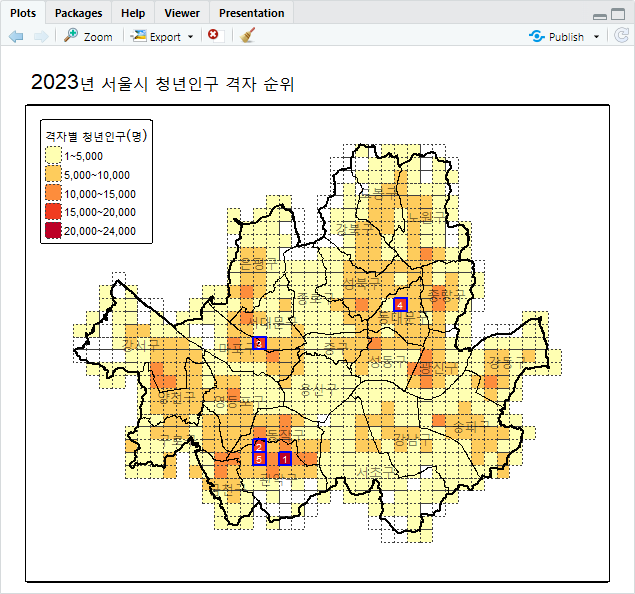Expand the Export dropdown arrow

(190, 37)
